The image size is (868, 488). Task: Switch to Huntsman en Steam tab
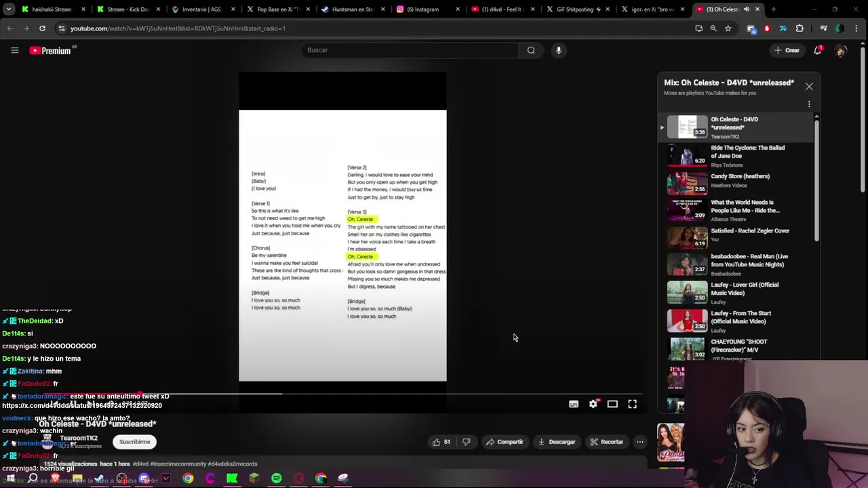(x=352, y=9)
